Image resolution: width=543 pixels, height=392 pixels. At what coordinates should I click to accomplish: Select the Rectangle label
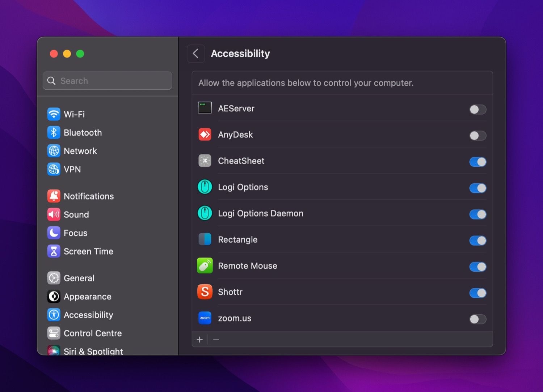point(237,239)
